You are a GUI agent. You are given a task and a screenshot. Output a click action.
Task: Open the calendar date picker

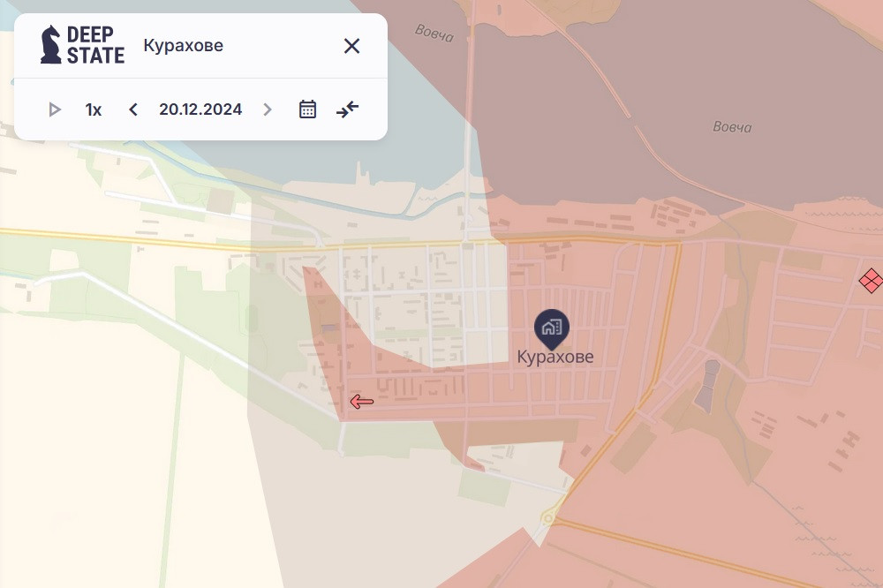307,109
